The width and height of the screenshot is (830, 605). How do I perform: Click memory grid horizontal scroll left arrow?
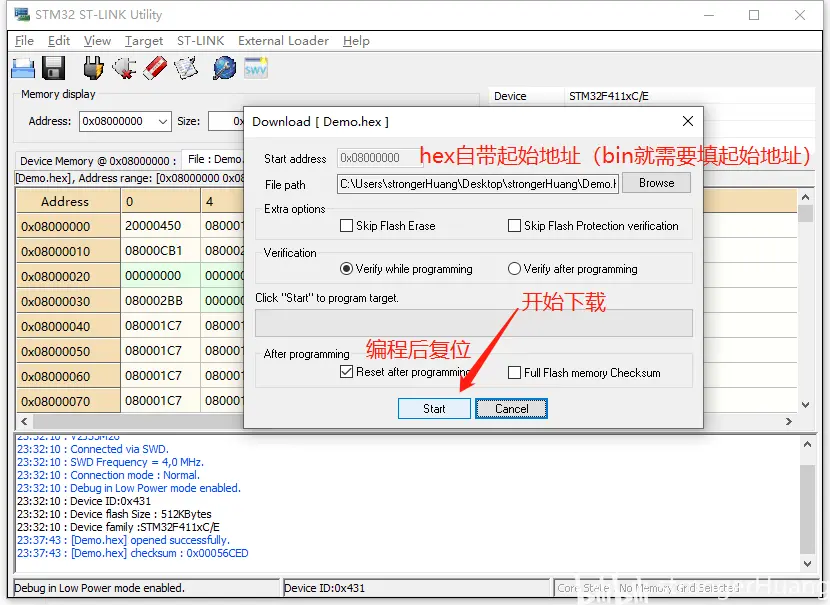click(x=24, y=421)
